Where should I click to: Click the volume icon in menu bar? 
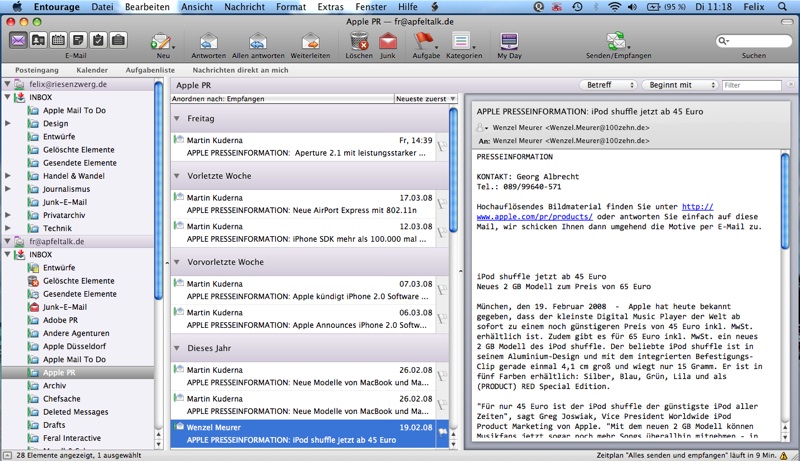(x=633, y=7)
